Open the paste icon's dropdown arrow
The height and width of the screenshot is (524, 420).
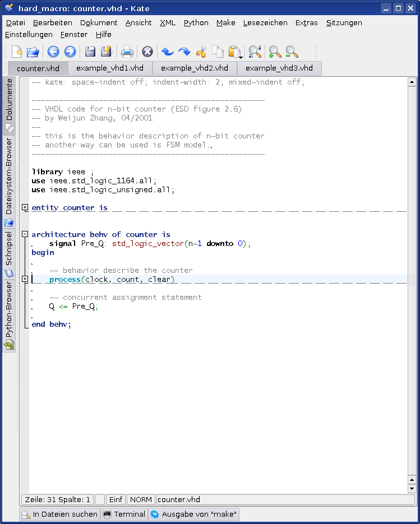[241, 57]
